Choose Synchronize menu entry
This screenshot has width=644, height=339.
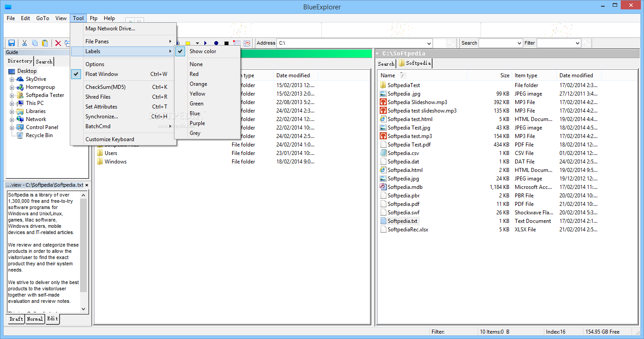coord(123,117)
